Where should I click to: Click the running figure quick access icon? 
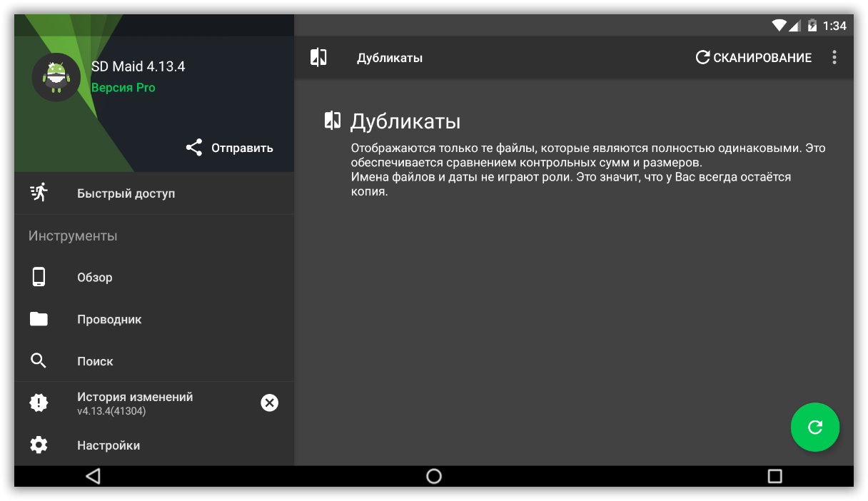point(39,193)
